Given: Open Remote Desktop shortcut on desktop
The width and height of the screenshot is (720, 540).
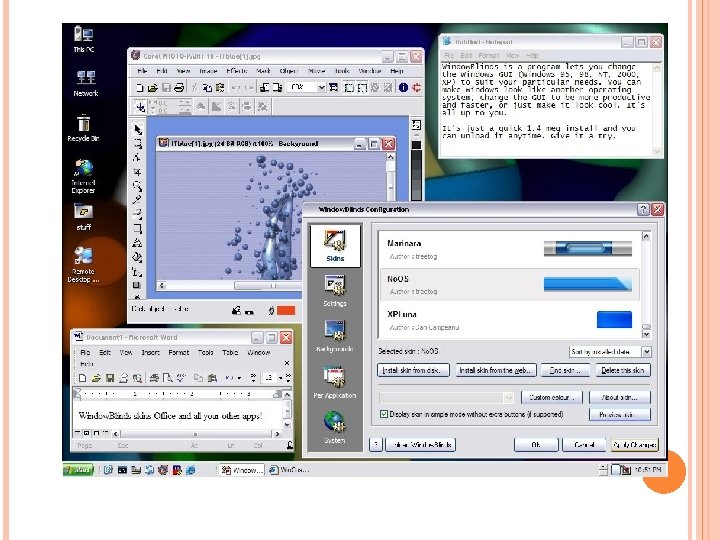Looking at the screenshot, I should 83,264.
